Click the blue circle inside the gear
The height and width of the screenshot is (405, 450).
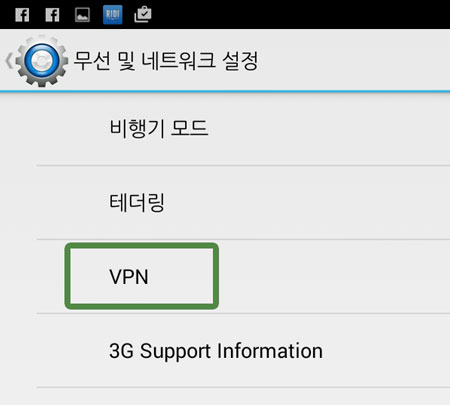pyautogui.click(x=42, y=61)
